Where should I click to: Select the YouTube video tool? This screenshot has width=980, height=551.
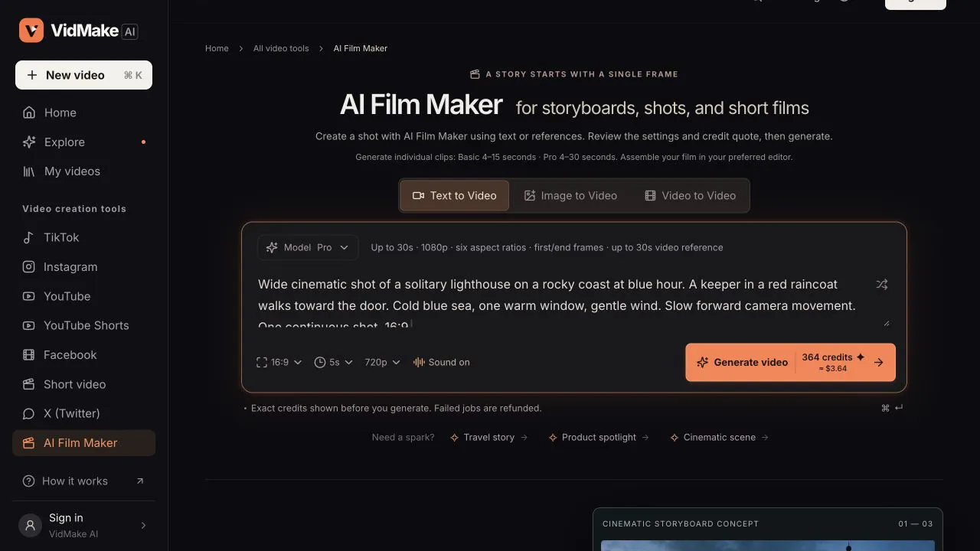point(84,296)
